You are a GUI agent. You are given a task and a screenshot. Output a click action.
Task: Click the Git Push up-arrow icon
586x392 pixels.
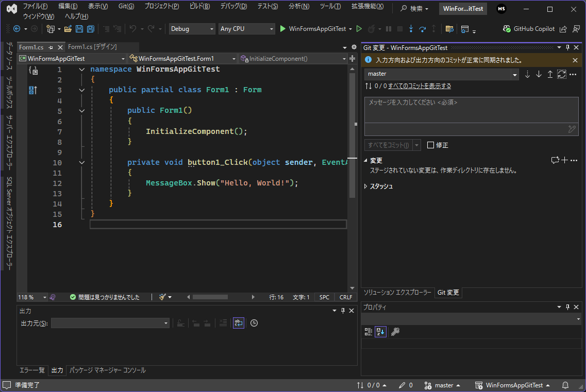(550, 74)
